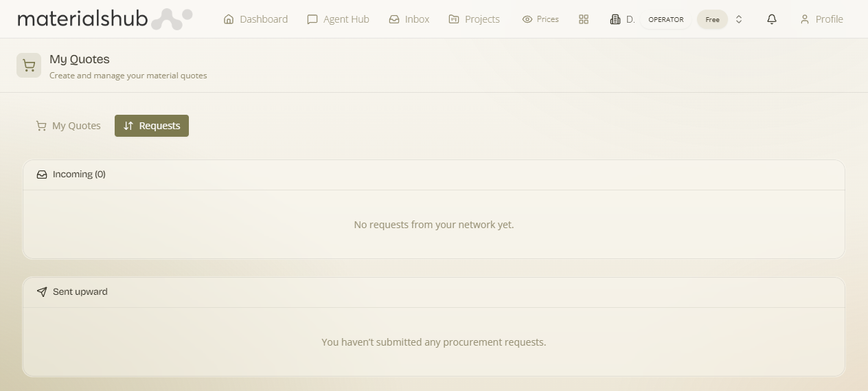
Task: Click the Incoming inbox tray icon
Action: pos(42,175)
